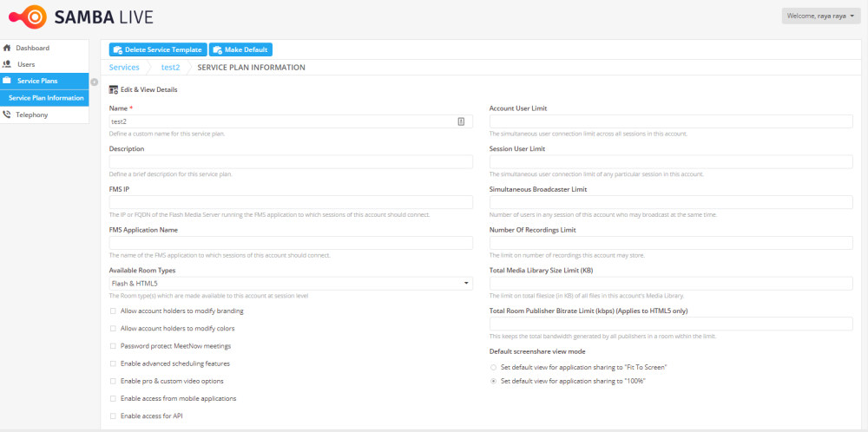The height and width of the screenshot is (432, 868).
Task: Check Enable pro & custom video options
Action: tap(113, 381)
